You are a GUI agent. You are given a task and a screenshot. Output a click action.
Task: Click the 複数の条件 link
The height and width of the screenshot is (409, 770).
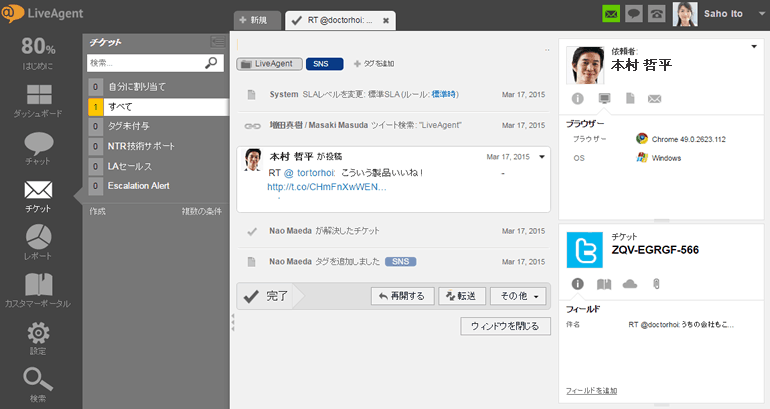(201, 212)
